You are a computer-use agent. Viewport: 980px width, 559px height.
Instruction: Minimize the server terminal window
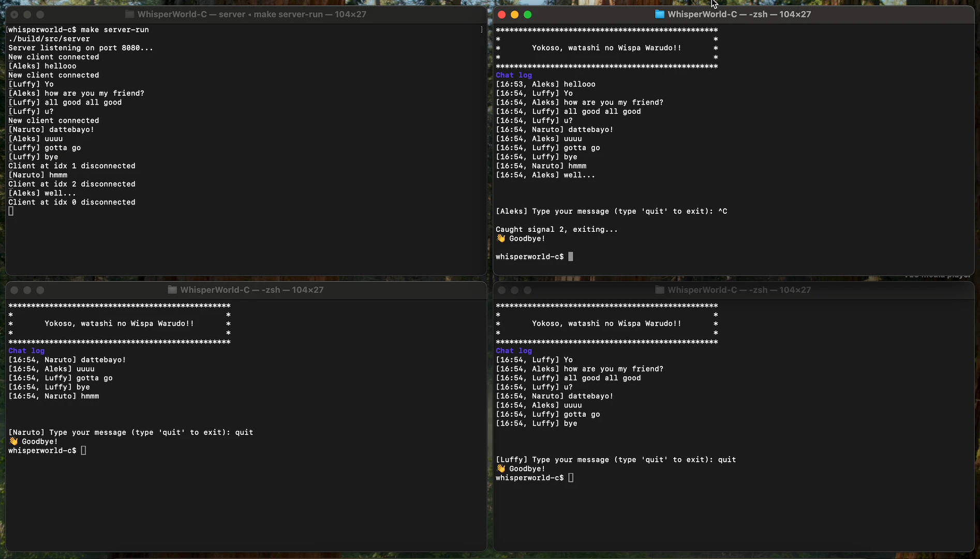pos(27,14)
